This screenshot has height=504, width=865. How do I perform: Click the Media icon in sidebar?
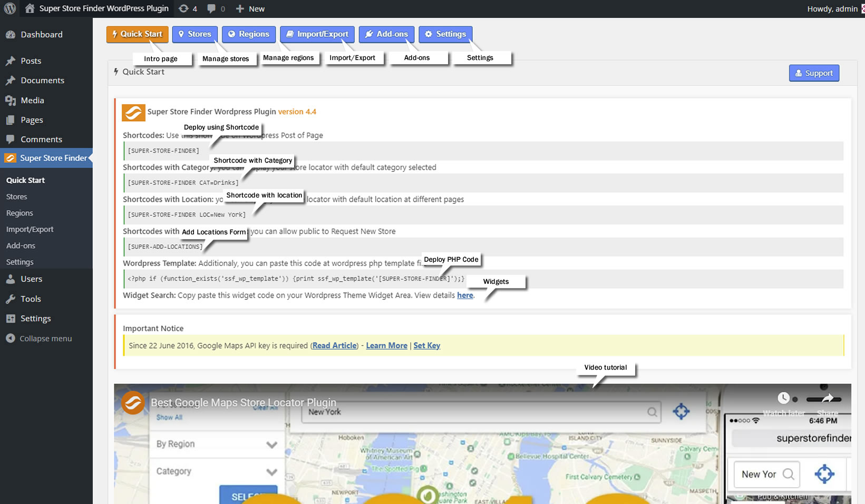tap(11, 101)
